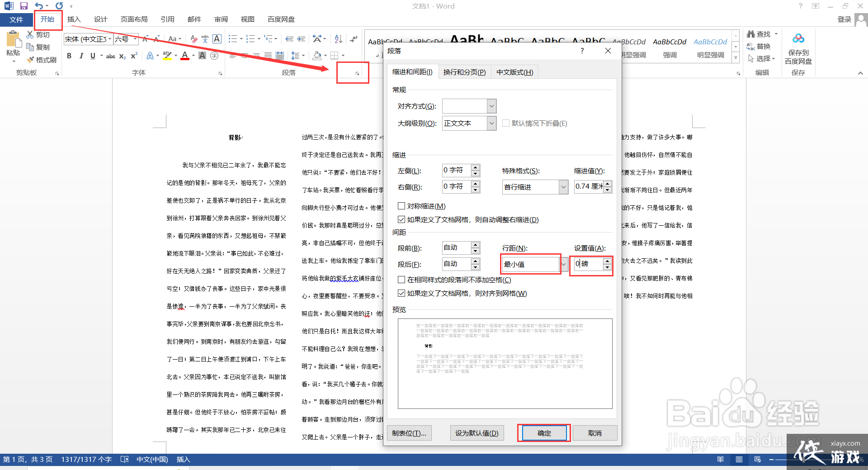Click the 取消 Cancel button
The width and height of the screenshot is (868, 470).
click(x=595, y=433)
